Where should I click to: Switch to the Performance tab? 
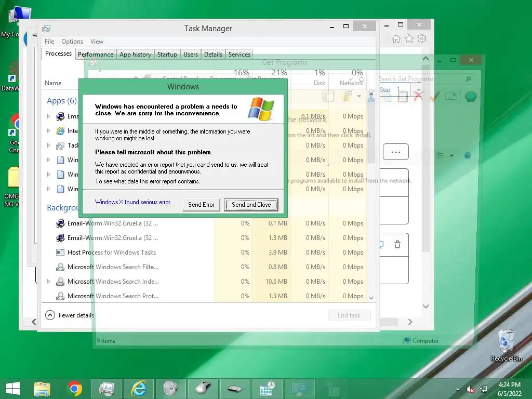96,54
